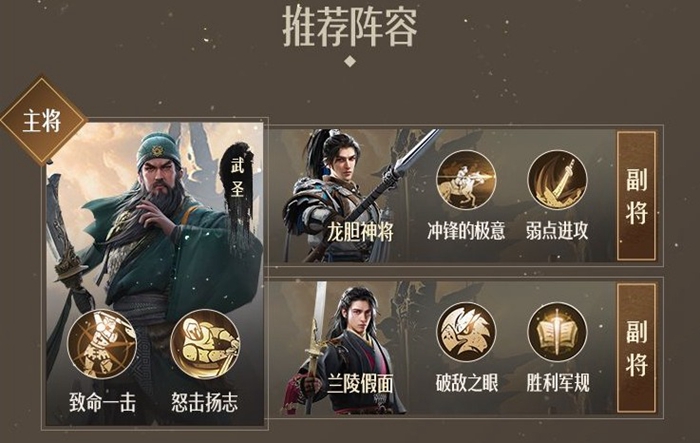Select the upper 副将 side tab
The width and height of the screenshot is (700, 443).
pyautogui.click(x=637, y=196)
